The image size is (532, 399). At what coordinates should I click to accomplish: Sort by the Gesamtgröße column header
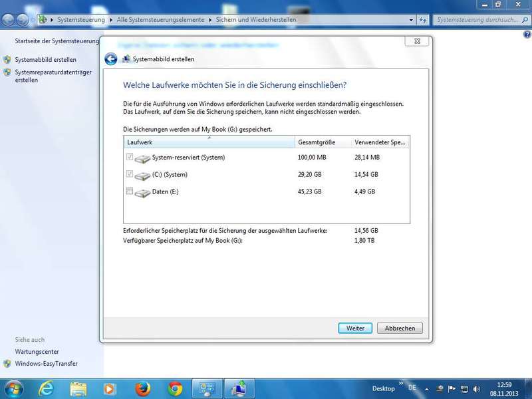pyautogui.click(x=323, y=142)
